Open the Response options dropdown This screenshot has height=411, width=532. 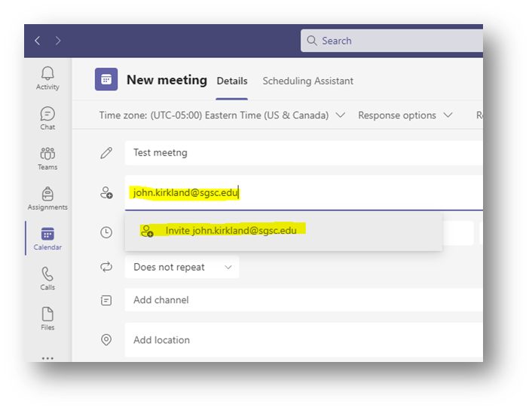tap(405, 115)
